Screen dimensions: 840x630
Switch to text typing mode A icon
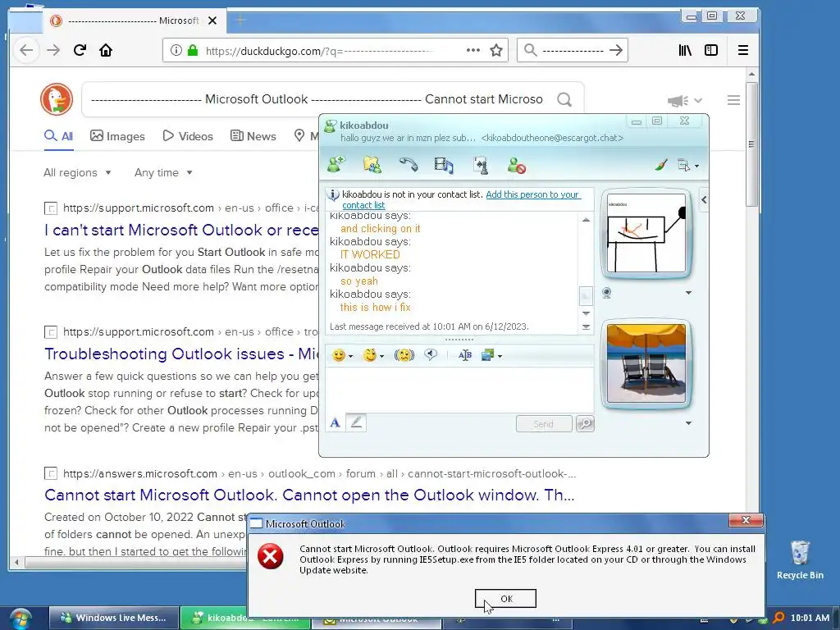tap(335, 422)
